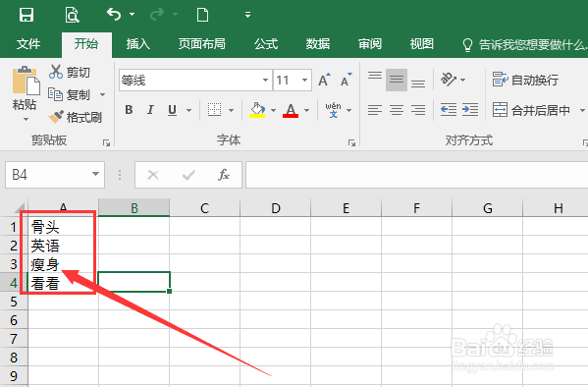This screenshot has width=588, height=387.
Task: Switch to the 开始 ribbon tab
Action: [86, 44]
